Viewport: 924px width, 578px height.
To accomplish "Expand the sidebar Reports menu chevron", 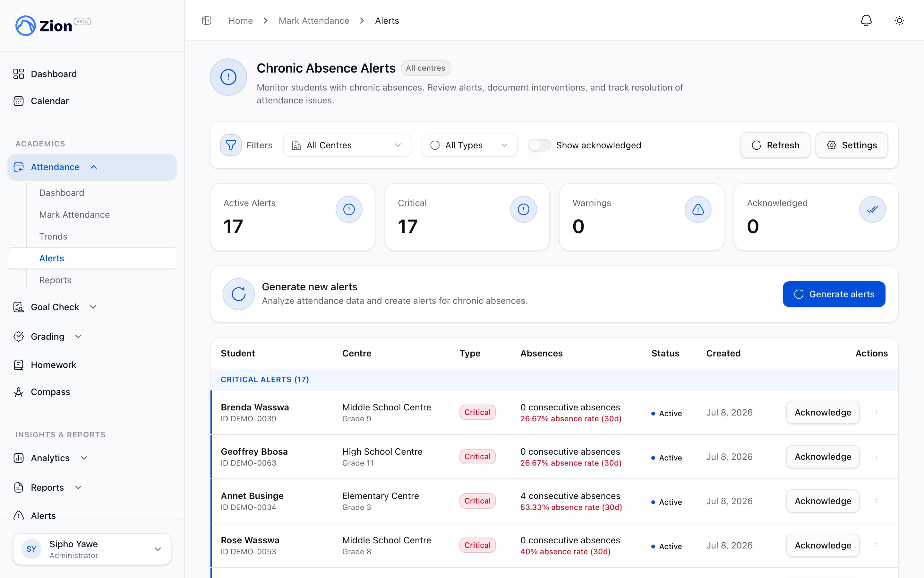I will 78,487.
